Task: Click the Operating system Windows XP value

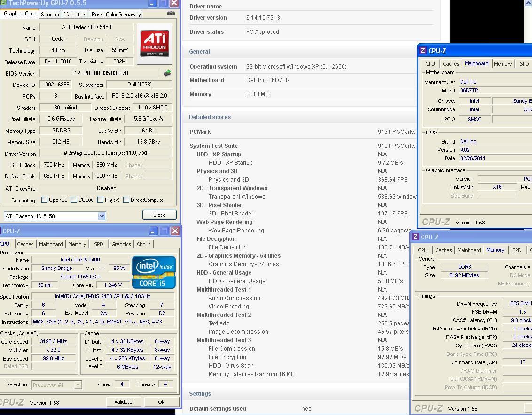Action: click(x=296, y=67)
